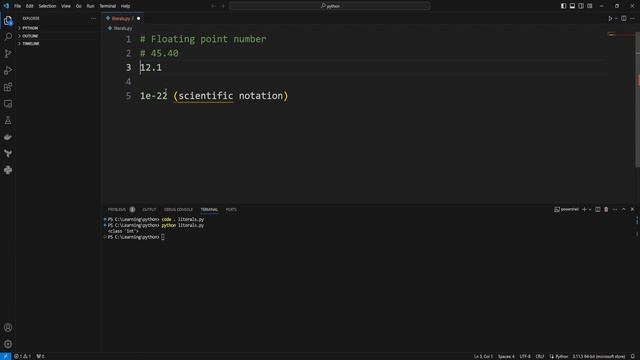Open the dropdown arrow next to Run Python File
The height and width of the screenshot is (360, 640).
click(616, 18)
